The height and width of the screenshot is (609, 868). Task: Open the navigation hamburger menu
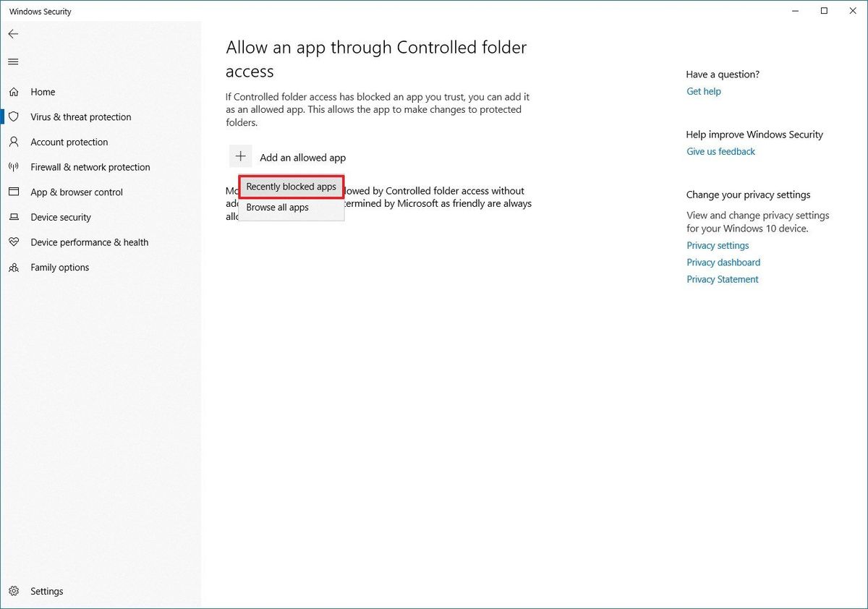click(12, 61)
